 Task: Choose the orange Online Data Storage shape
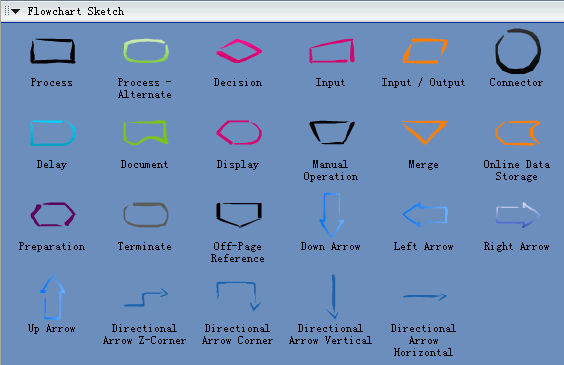518,133
